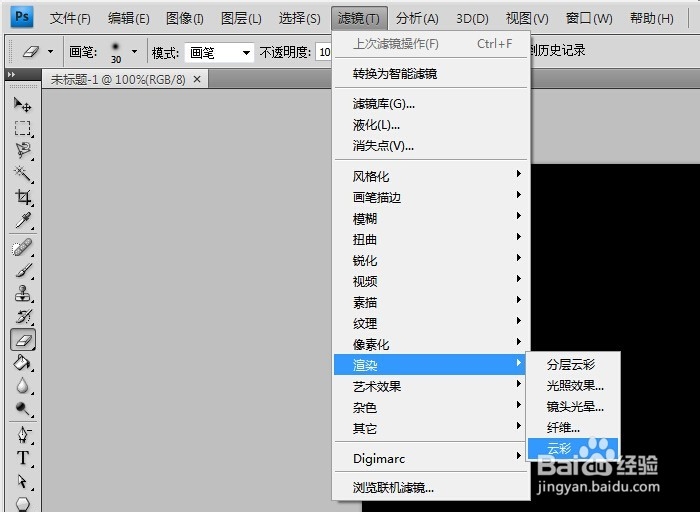Close the 未标题-1 document tab
This screenshot has width=700, height=512.
coord(197,79)
